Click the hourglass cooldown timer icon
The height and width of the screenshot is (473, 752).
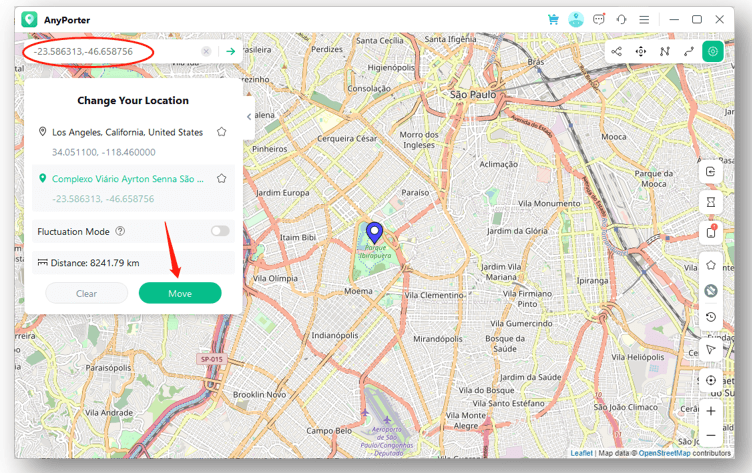click(711, 202)
